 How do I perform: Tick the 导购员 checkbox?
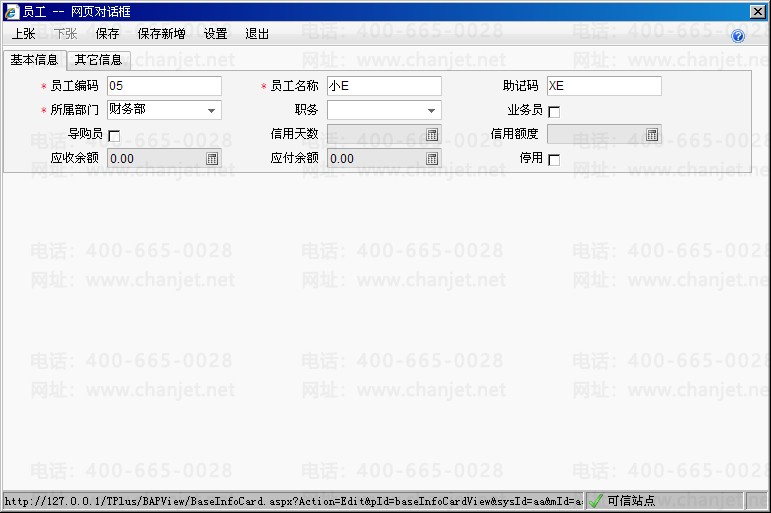point(114,136)
